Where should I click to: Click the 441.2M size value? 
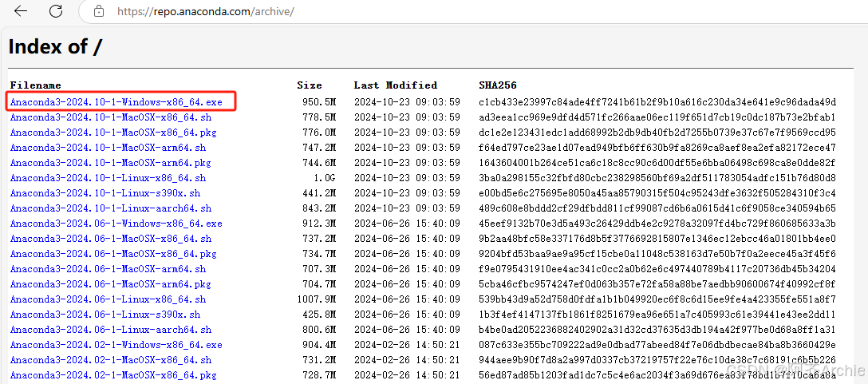[319, 193]
